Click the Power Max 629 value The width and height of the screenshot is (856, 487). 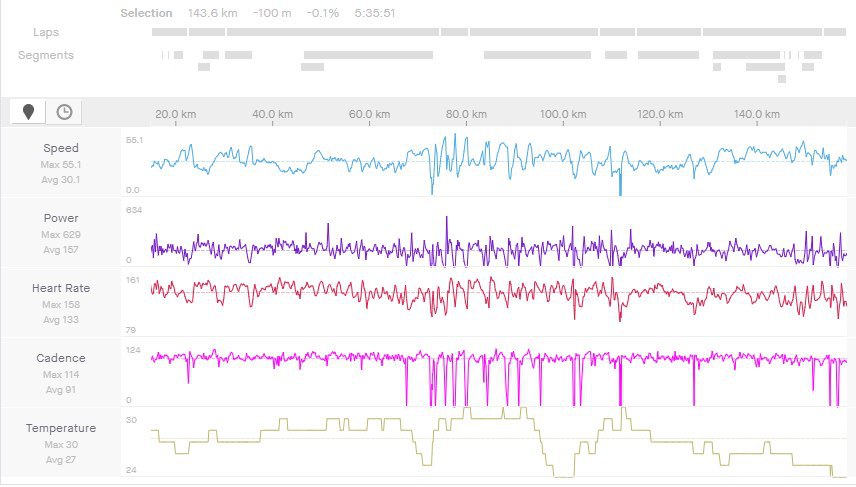click(x=61, y=234)
